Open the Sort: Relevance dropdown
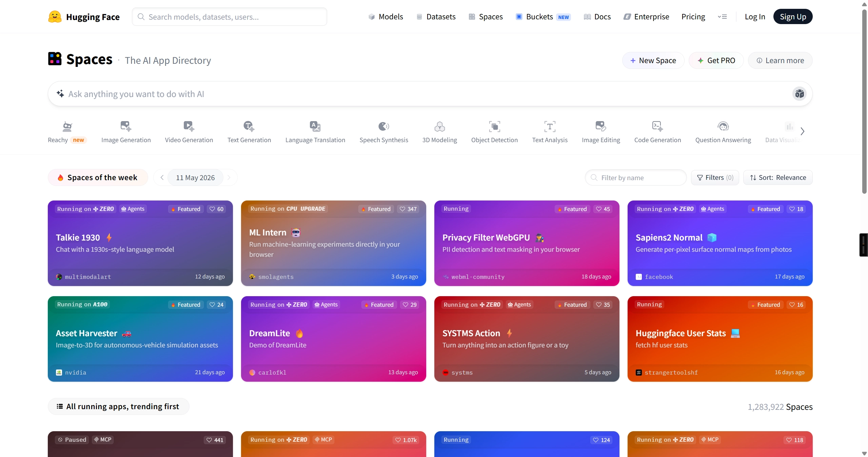Screen dimensions: 868x457 coord(778,177)
